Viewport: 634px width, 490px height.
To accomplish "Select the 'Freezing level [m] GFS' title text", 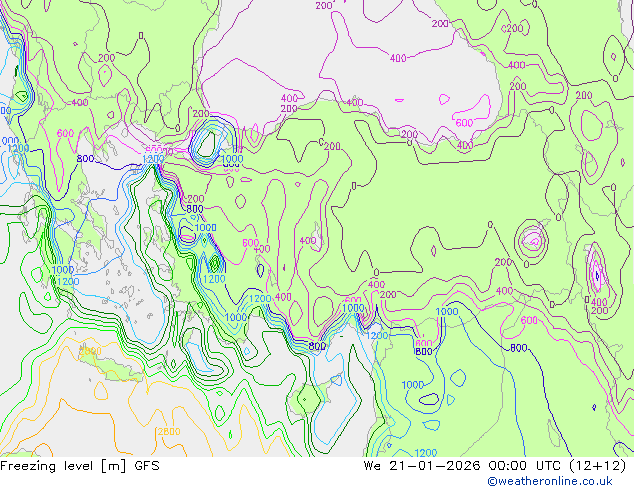I will coord(80,466).
